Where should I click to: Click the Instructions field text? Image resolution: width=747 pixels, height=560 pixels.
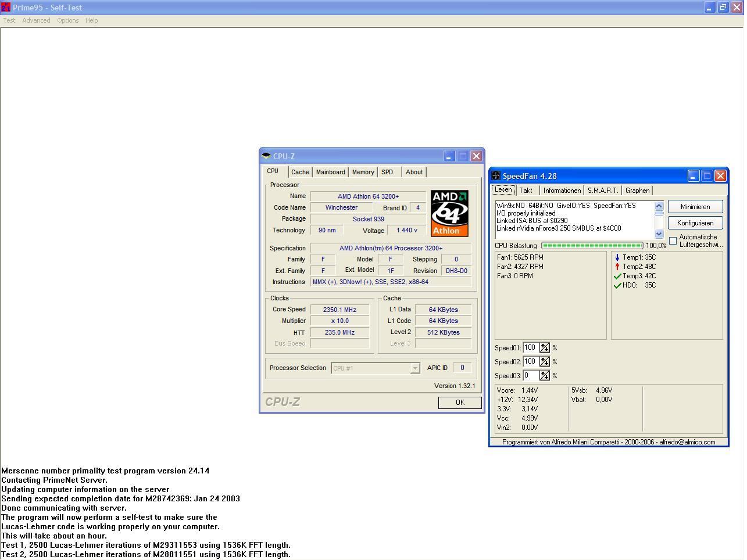click(x=391, y=282)
